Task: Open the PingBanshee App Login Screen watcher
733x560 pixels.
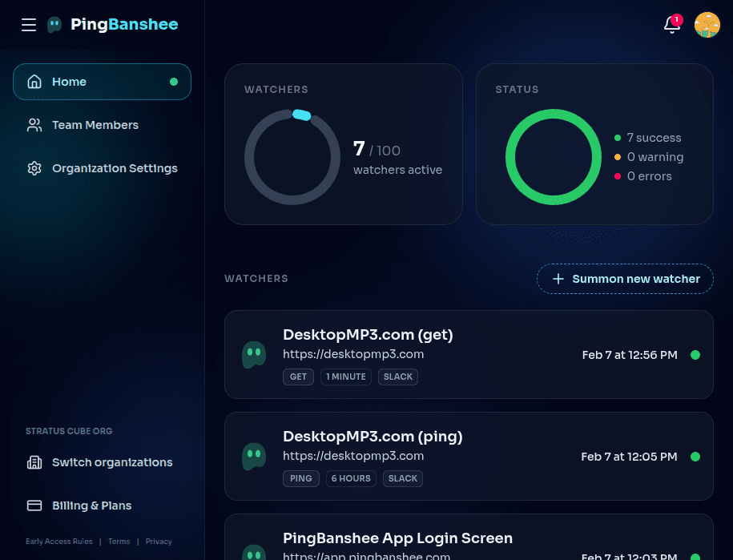Action: pos(397,538)
